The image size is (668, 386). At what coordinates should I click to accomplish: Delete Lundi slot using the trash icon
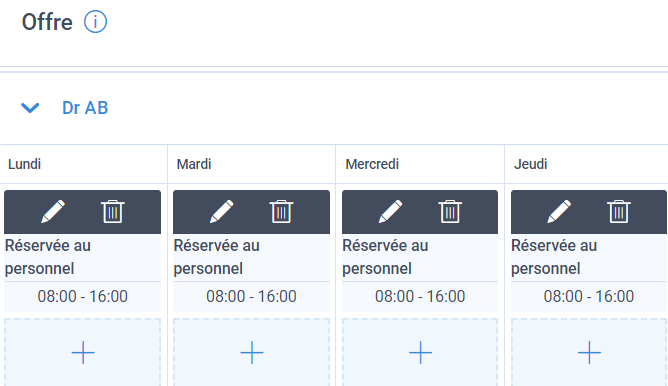pyautogui.click(x=113, y=211)
